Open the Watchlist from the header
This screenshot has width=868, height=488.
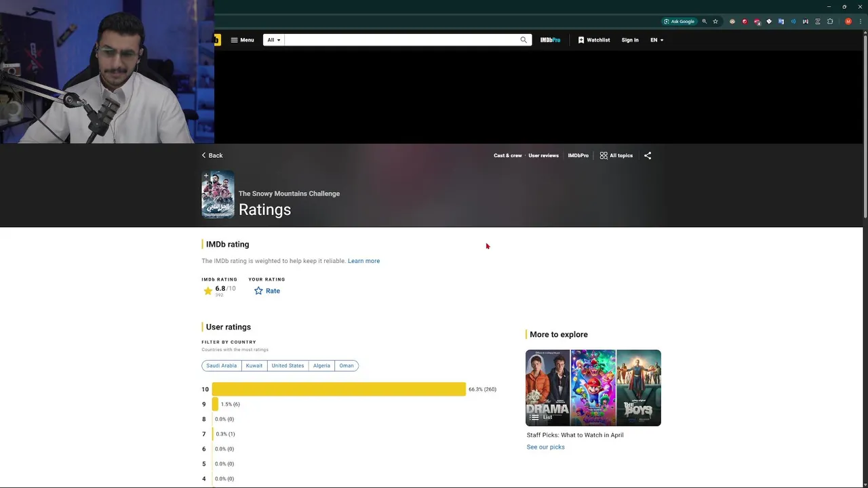click(594, 40)
